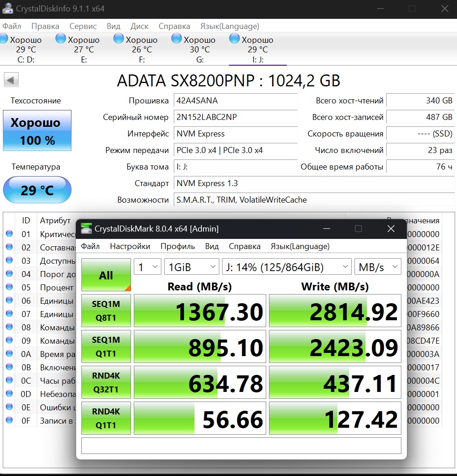
Task: Click the SEQ1M Q8T1 write result 2814.92
Action: [x=335, y=311]
